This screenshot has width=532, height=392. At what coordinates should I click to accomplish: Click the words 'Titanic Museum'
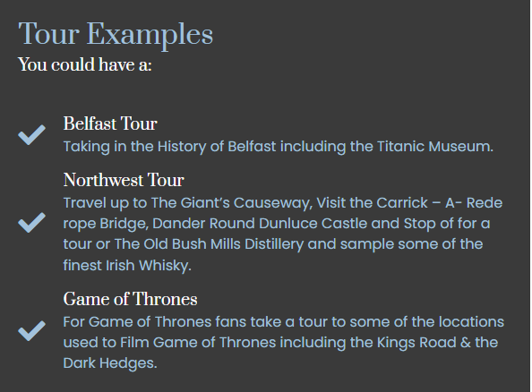click(433, 147)
